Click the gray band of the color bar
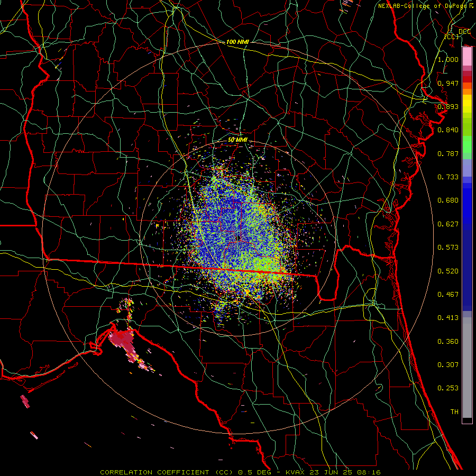Image resolution: width=476 pixels, height=476 pixels. 467,368
